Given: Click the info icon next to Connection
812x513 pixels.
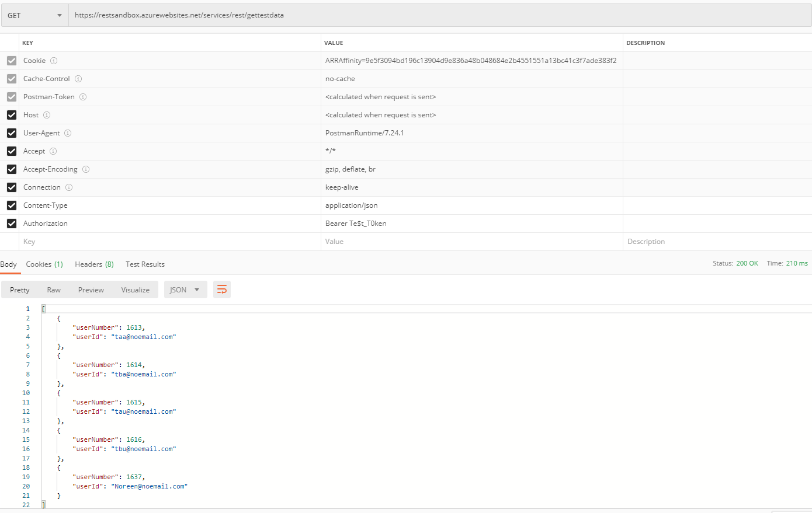Looking at the screenshot, I should [69, 187].
